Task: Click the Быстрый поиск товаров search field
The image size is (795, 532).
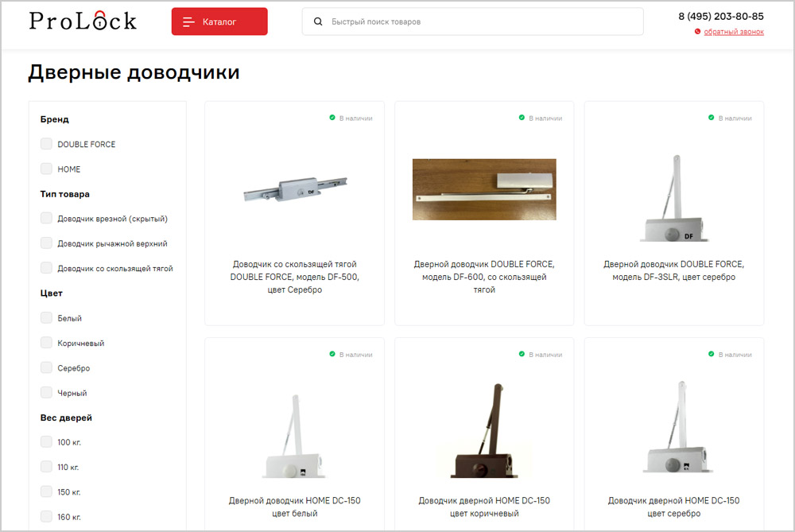Action: 477,22
